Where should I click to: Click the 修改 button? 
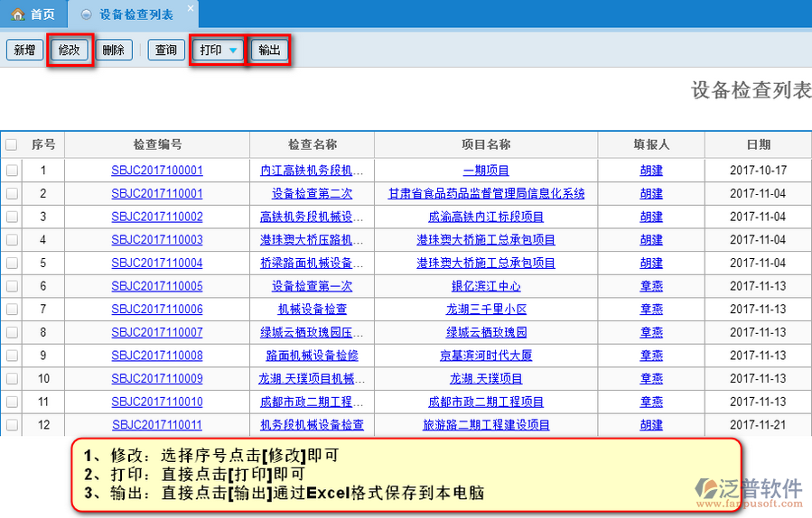tap(70, 51)
